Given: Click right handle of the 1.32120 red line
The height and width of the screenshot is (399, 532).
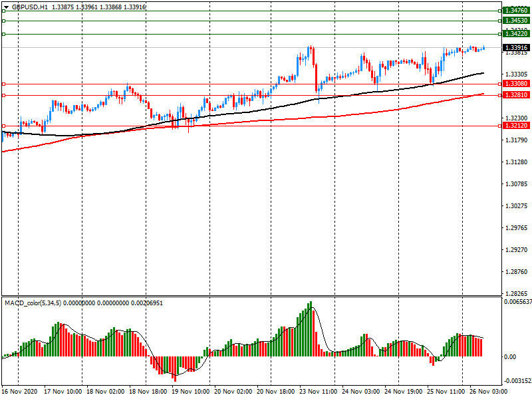Looking at the screenshot, I should pyautogui.click(x=500, y=126).
